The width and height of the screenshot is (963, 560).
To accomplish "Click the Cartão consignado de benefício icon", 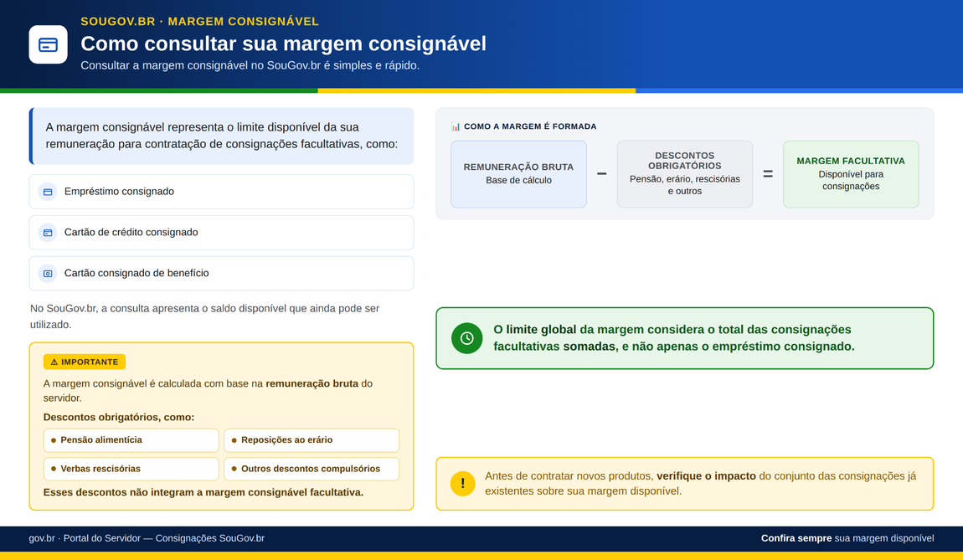I will (47, 273).
